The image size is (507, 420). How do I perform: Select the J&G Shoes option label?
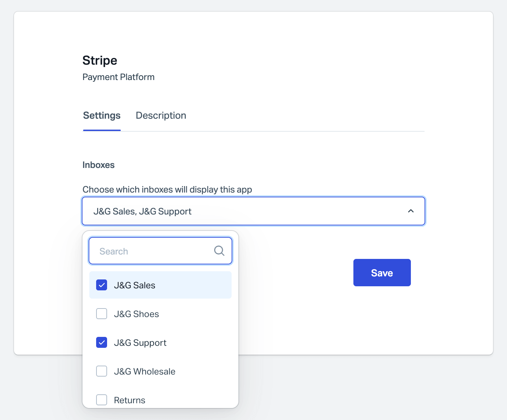point(136,314)
